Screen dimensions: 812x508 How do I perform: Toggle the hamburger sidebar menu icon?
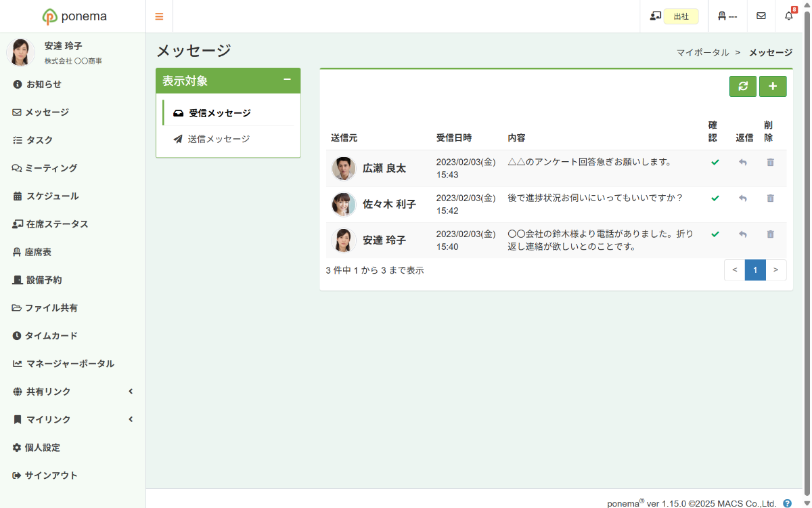159,16
